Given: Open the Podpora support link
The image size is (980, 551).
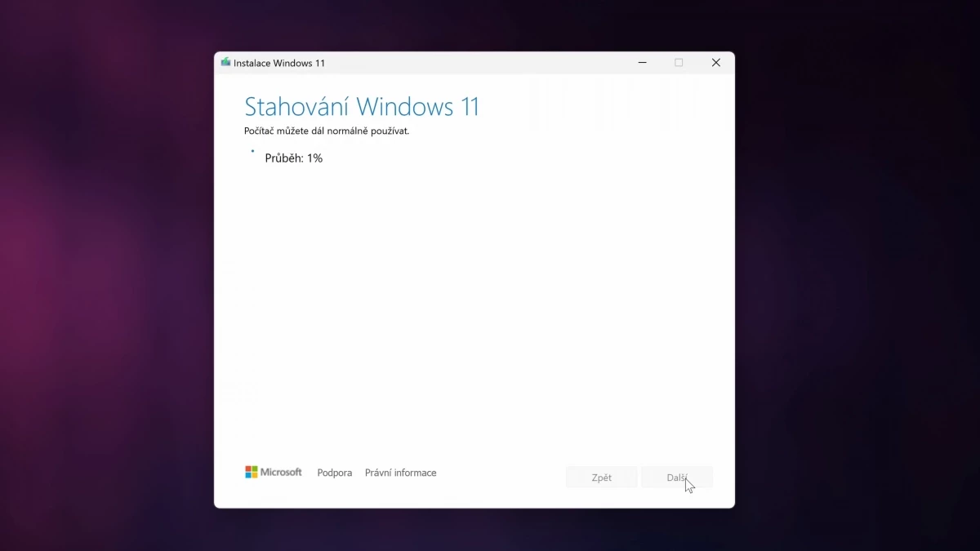Looking at the screenshot, I should pyautogui.click(x=335, y=473).
